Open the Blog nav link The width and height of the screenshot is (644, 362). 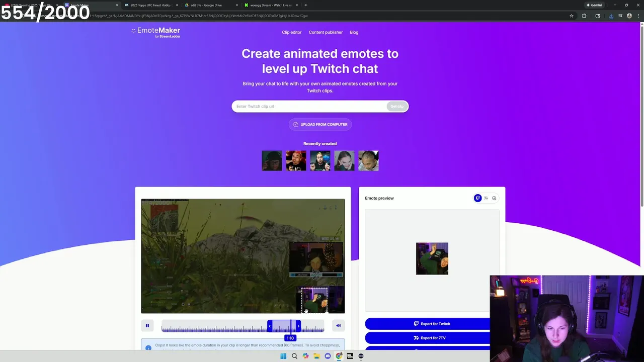[x=354, y=32]
